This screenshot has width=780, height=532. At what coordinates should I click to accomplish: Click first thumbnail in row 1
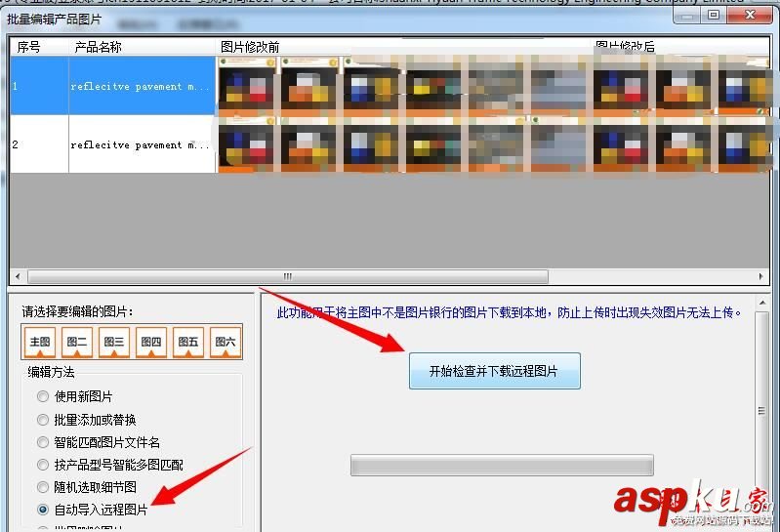click(247, 86)
